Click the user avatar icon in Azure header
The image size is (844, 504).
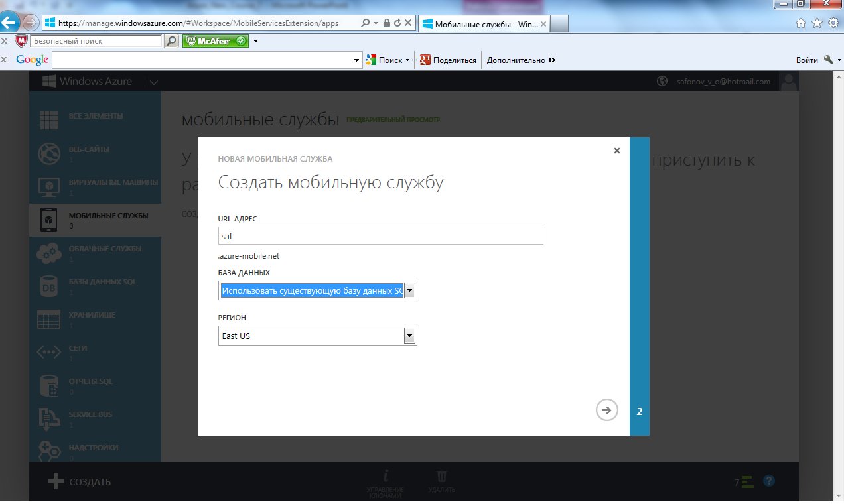[x=789, y=82]
